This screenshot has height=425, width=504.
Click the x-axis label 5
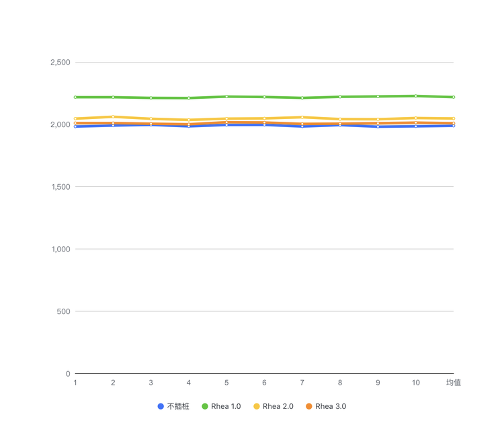click(226, 383)
